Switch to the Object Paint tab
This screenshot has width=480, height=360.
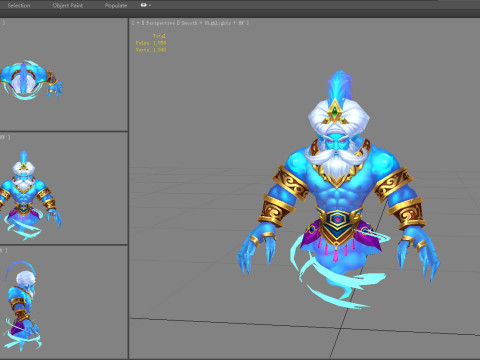coord(68,5)
